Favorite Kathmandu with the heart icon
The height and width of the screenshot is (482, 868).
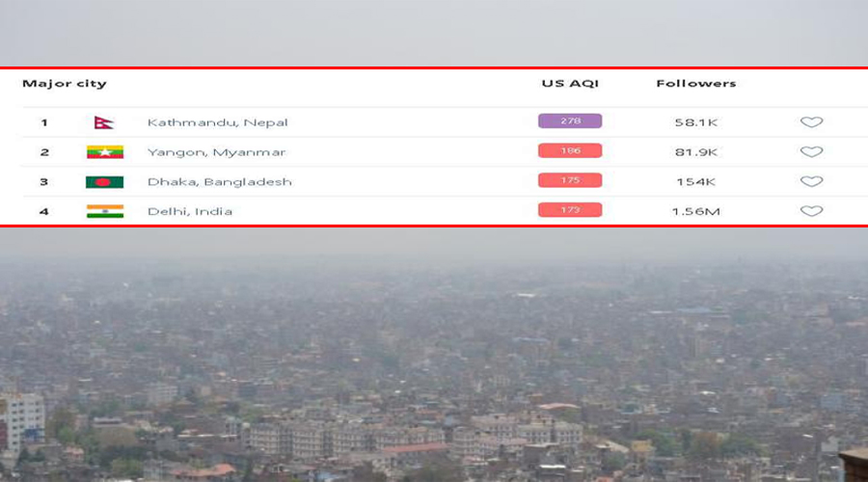(811, 122)
